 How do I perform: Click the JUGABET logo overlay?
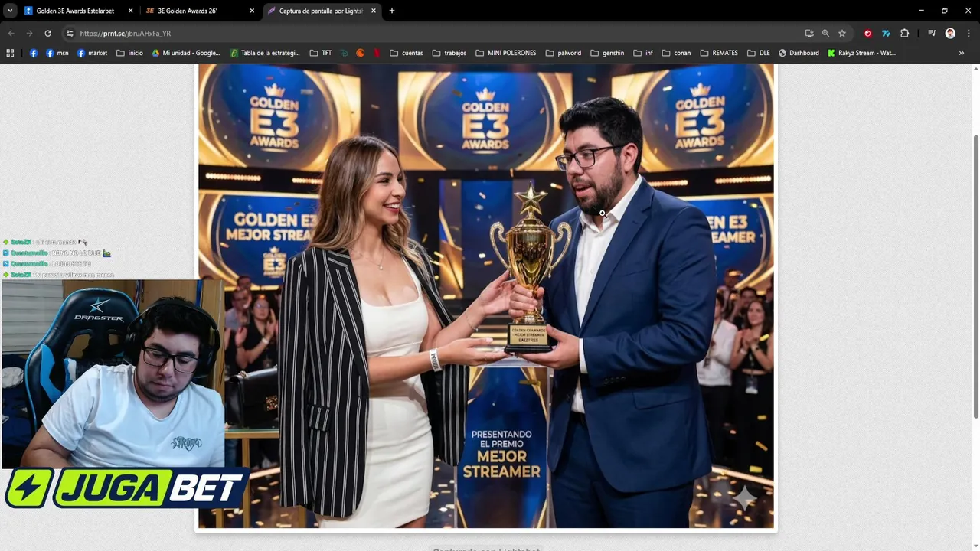(x=125, y=487)
